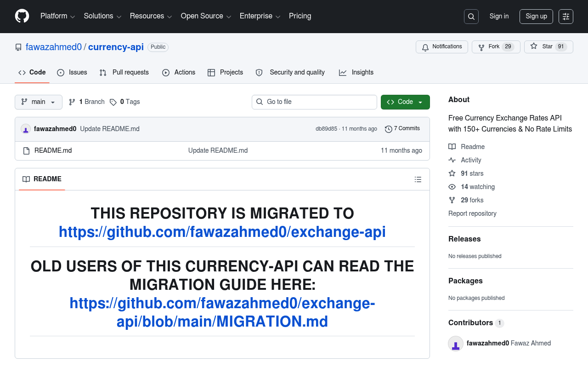View the 1 Branch link
The height and width of the screenshot is (368, 588).
[87, 102]
